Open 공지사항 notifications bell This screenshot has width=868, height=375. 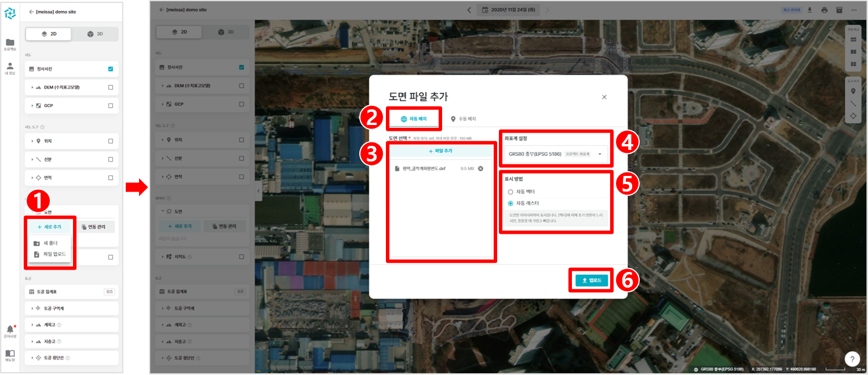pyautogui.click(x=10, y=330)
